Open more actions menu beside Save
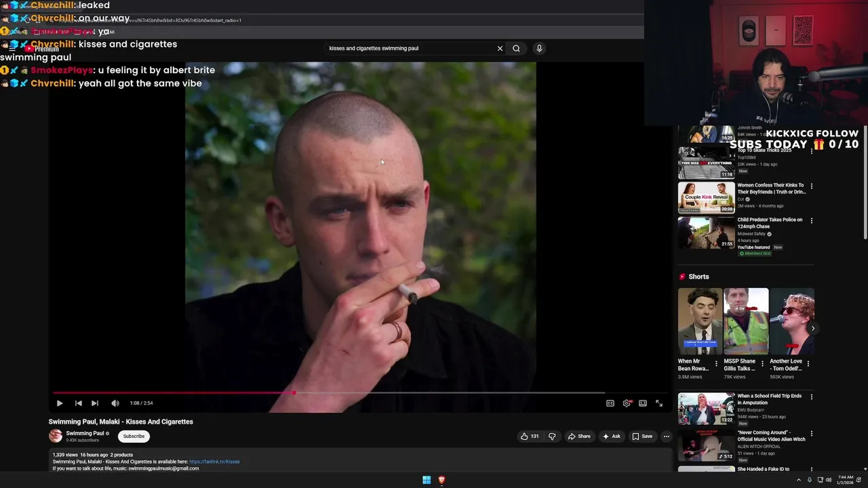The width and height of the screenshot is (868, 488). pos(667,436)
